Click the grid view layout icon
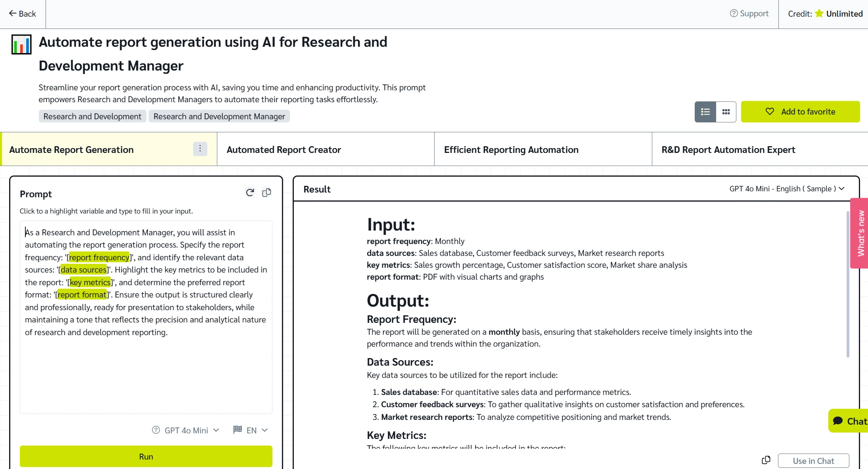This screenshot has width=868, height=469. 725,111
